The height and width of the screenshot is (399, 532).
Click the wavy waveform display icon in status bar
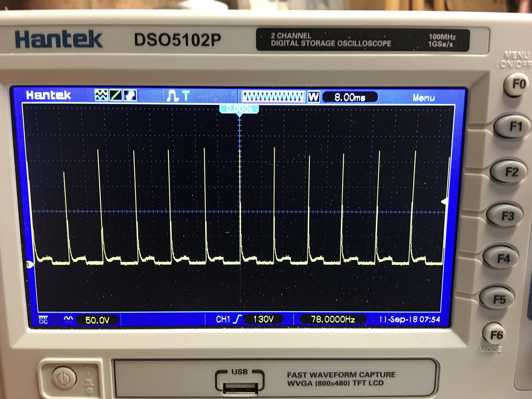pos(101,95)
